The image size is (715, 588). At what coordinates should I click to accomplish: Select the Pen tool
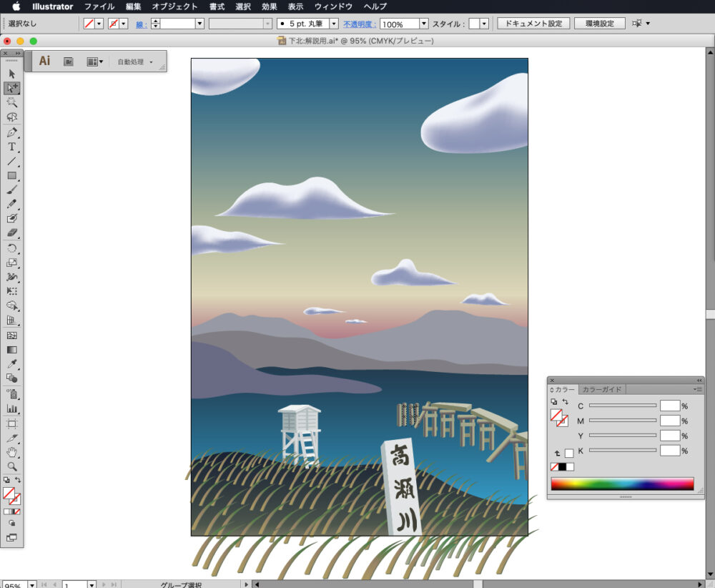pos(12,132)
